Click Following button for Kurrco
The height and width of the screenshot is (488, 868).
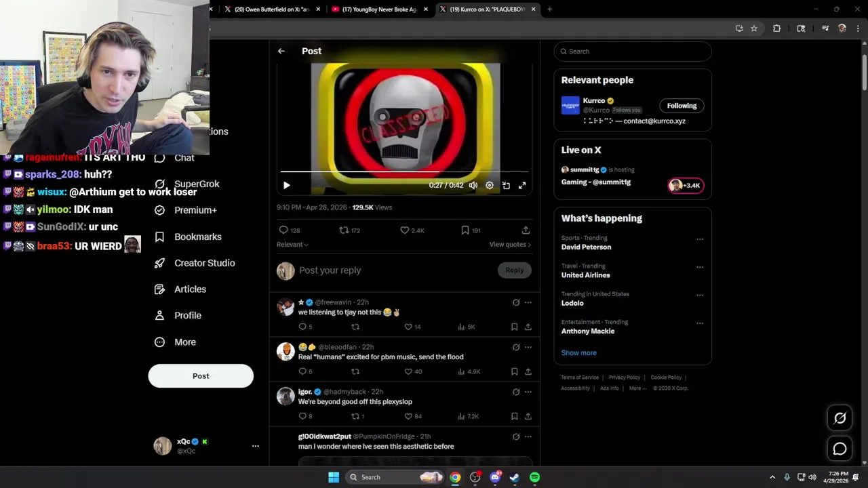point(682,106)
